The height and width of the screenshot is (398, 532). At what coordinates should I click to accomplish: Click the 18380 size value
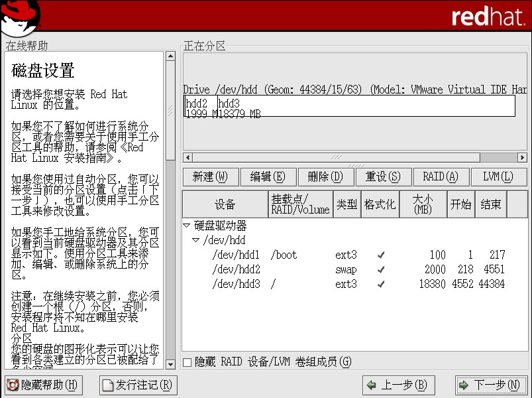tap(432, 284)
